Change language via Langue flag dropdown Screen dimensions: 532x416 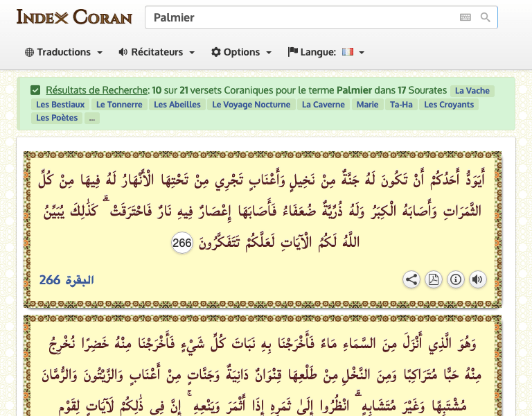pos(326,52)
